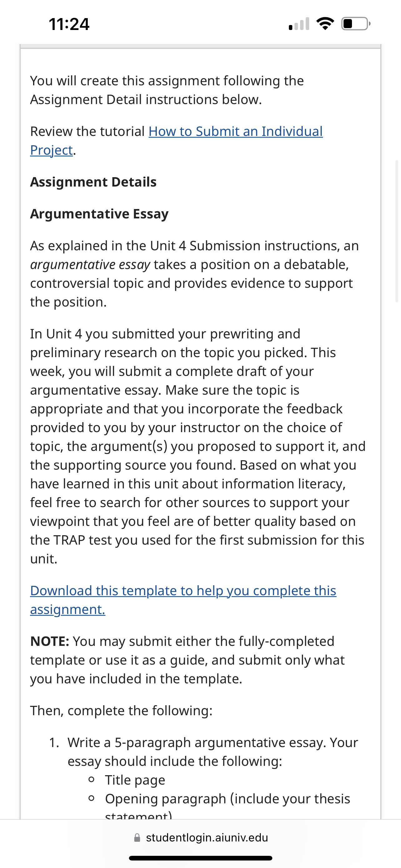Tap the cellular signal bars icon
Screen dimensions: 401x868
[x=299, y=23]
